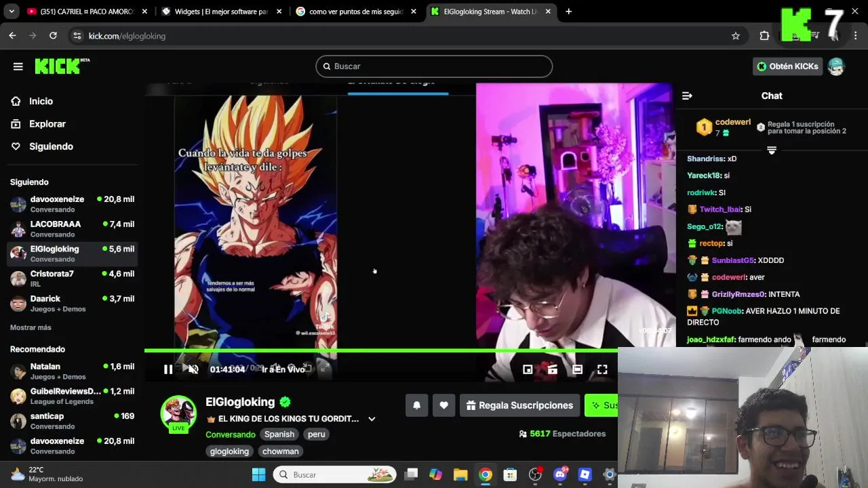Open the hamburger sidebar menu
868x488 pixels.
(18, 66)
